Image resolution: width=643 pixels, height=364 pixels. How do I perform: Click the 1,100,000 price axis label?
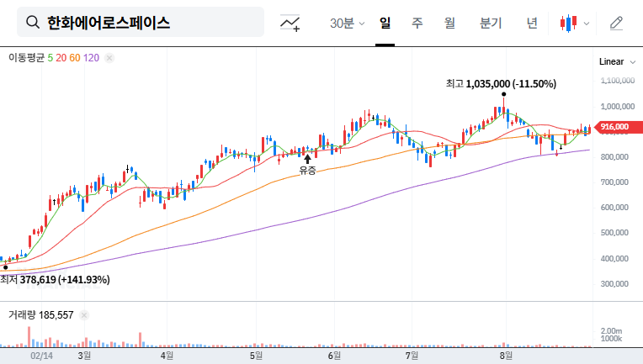click(617, 81)
